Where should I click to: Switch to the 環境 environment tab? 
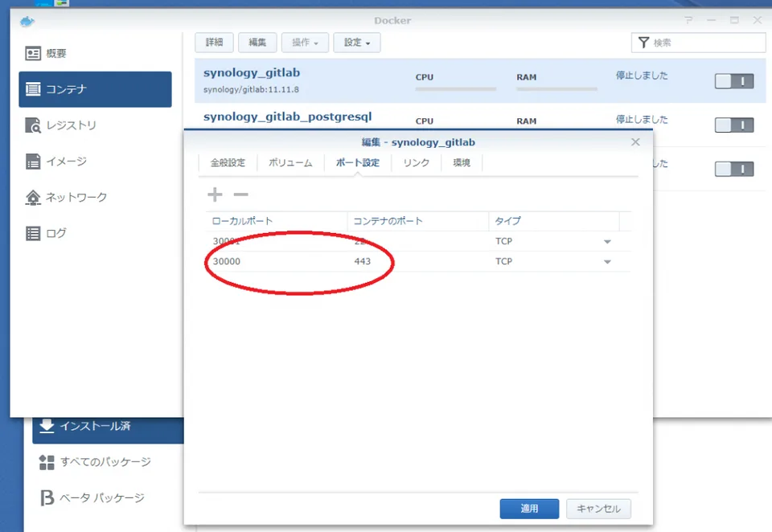click(462, 162)
